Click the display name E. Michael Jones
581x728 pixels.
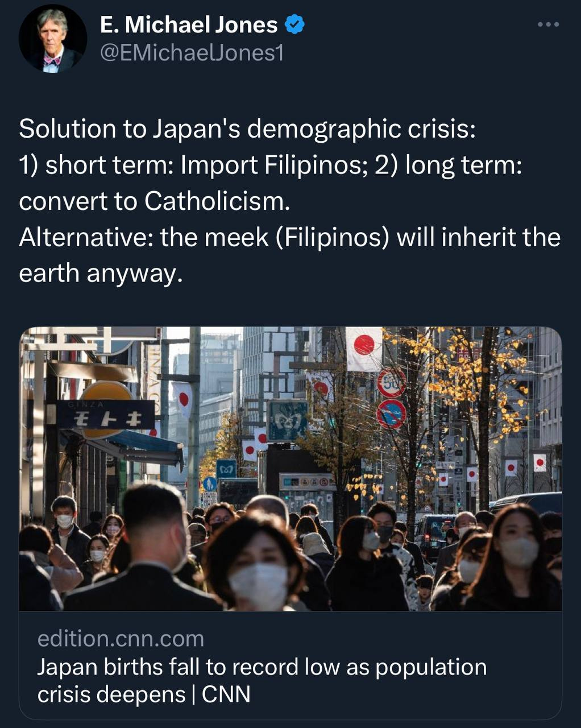(189, 24)
